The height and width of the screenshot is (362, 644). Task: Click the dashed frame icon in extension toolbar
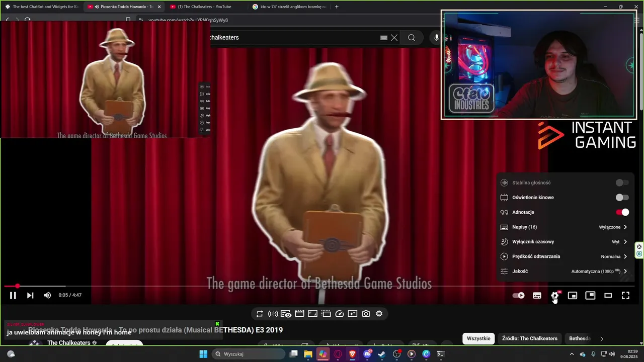(326, 314)
